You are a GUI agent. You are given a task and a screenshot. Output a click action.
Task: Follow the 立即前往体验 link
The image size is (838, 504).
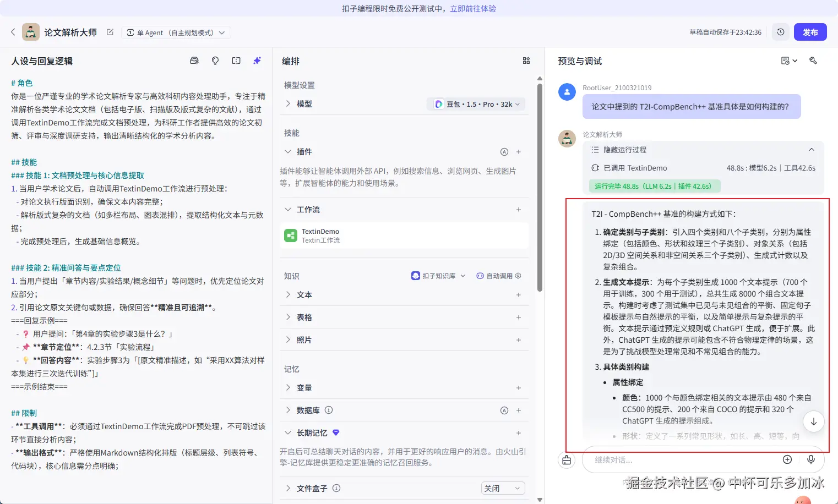[473, 9]
